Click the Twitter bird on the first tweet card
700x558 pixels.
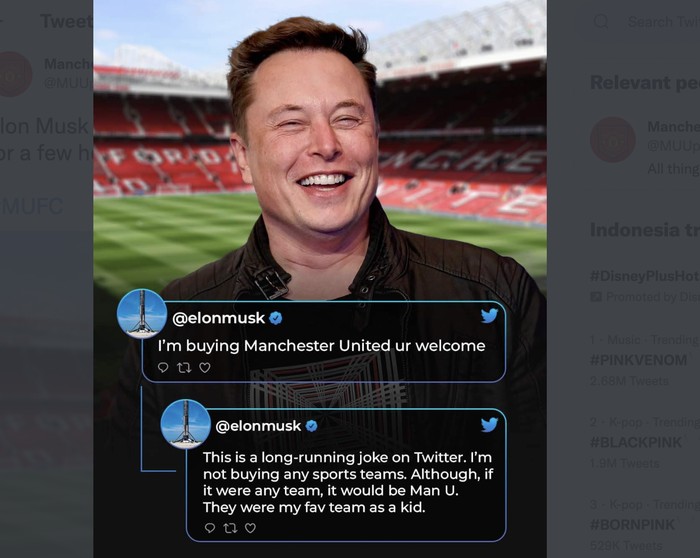(489, 316)
